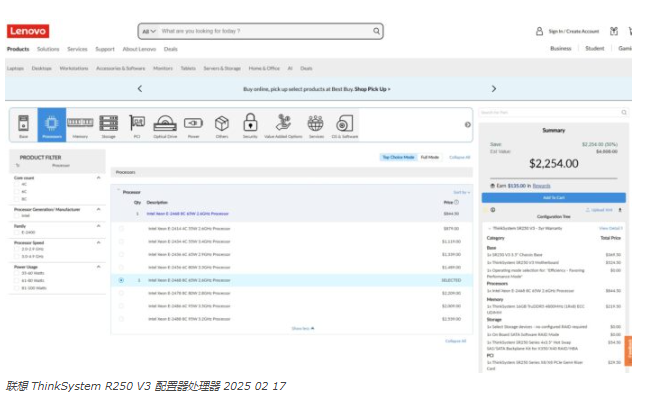Screen dimensions: 646x409
Task: Toggle the 2.0-2.9 GHz speed checkbox
Action: coord(17,249)
